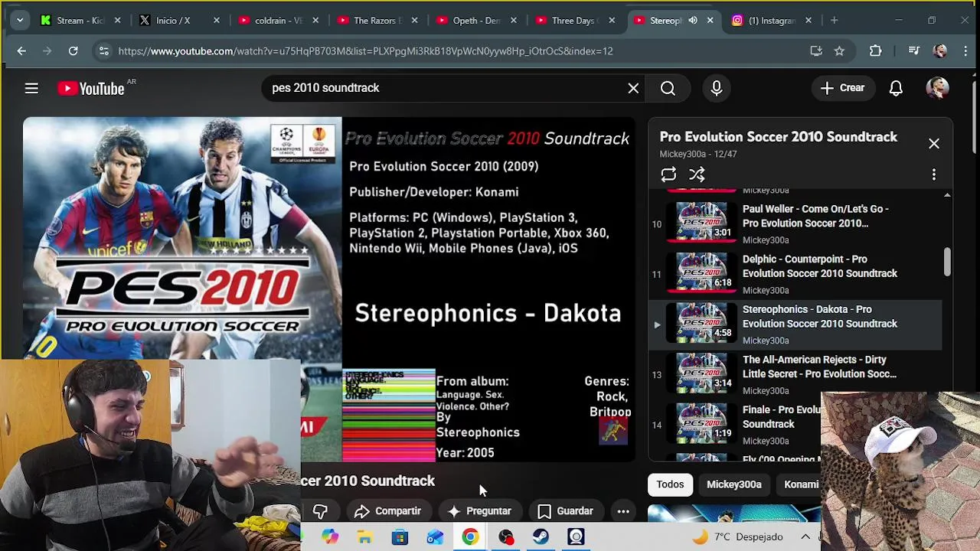The image size is (980, 551).
Task: Reload the page
Action: click(x=73, y=51)
